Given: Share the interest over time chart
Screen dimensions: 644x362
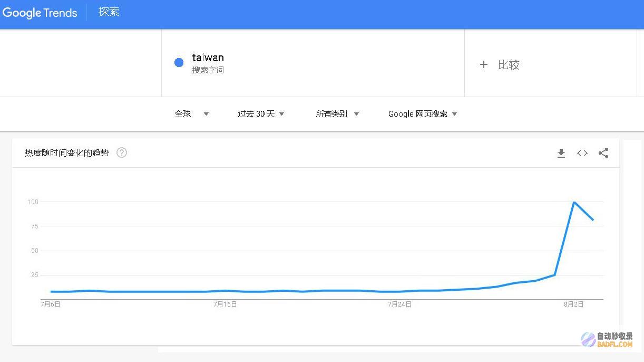Looking at the screenshot, I should coord(603,153).
